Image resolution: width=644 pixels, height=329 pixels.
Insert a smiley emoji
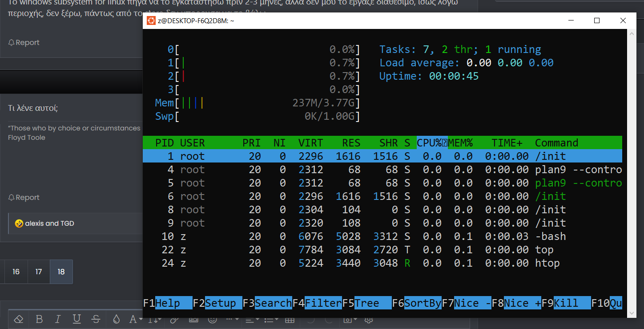point(213,319)
